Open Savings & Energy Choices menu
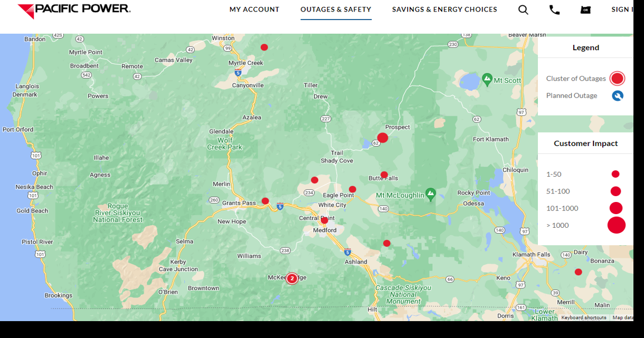Viewport: 644px width, 338px height. click(444, 9)
